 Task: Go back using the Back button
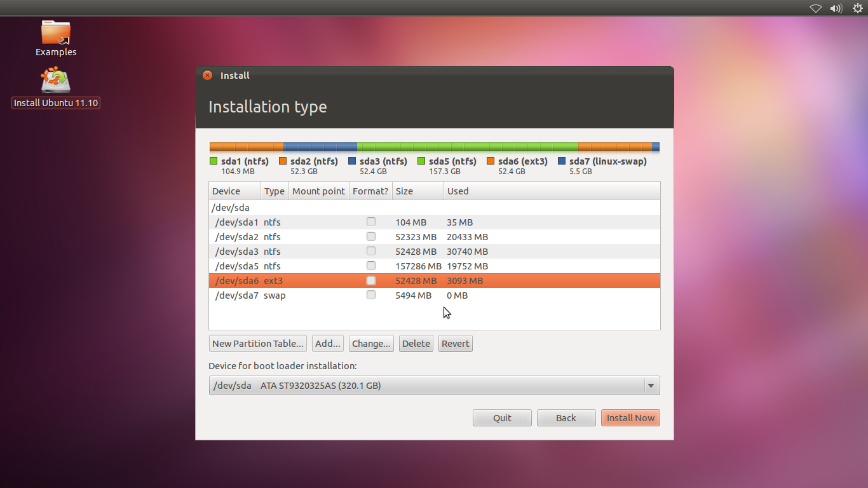tap(566, 417)
